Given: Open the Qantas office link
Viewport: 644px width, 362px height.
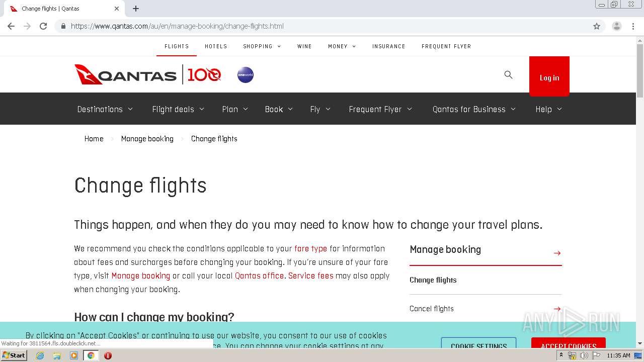Looking at the screenshot, I should tap(260, 276).
